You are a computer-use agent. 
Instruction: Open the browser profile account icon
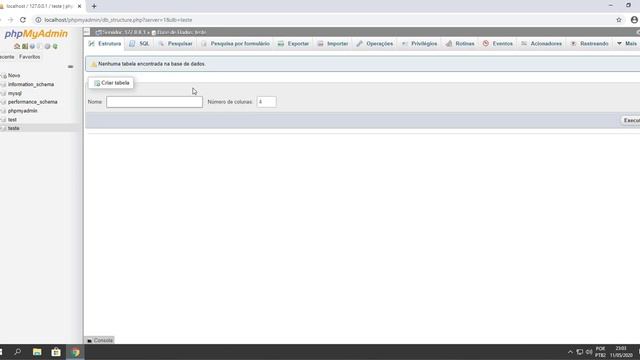pyautogui.click(x=634, y=20)
